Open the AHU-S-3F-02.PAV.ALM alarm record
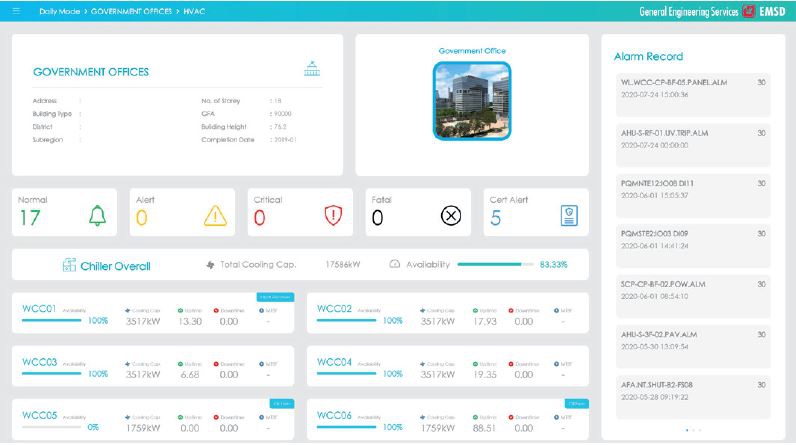The height and width of the screenshot is (445, 796). pyautogui.click(x=693, y=347)
